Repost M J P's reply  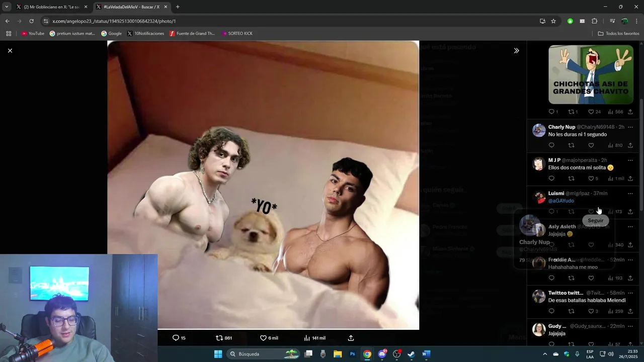tap(571, 178)
